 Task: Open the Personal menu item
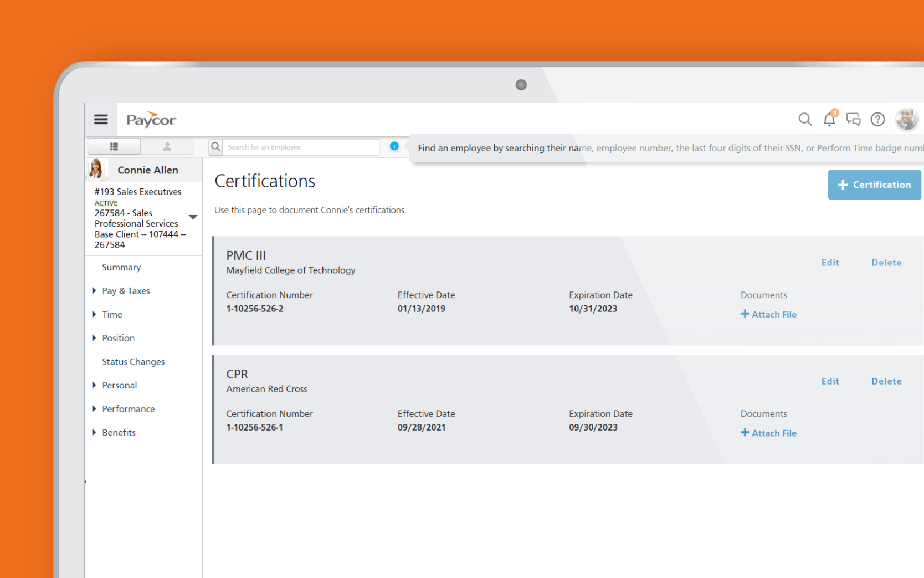[x=119, y=385]
